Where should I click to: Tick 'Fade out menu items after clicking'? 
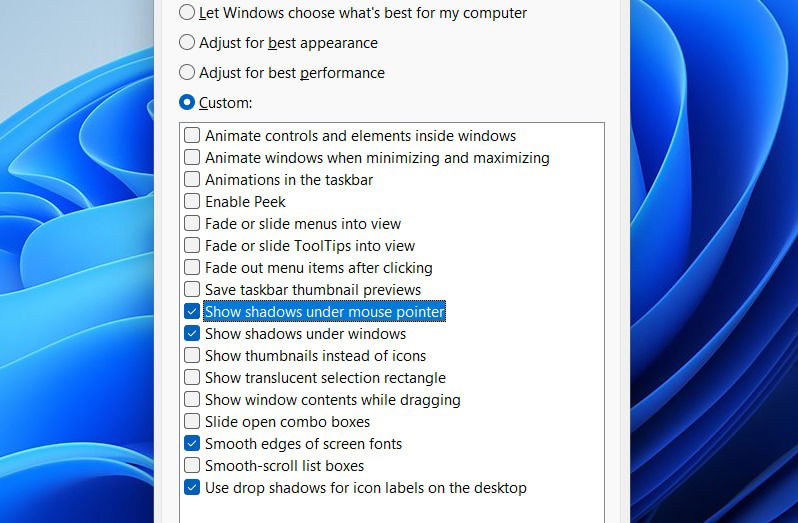[192, 267]
